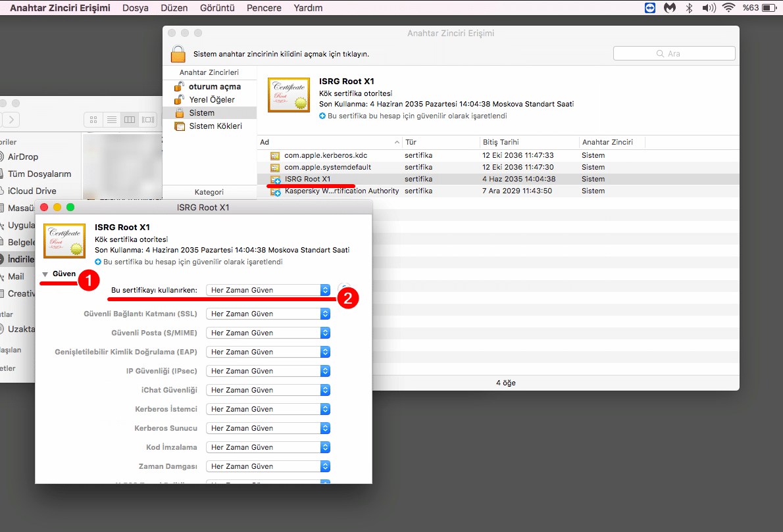Image resolution: width=783 pixels, height=532 pixels.
Task: Click the Ara search field
Action: pyautogui.click(x=674, y=53)
